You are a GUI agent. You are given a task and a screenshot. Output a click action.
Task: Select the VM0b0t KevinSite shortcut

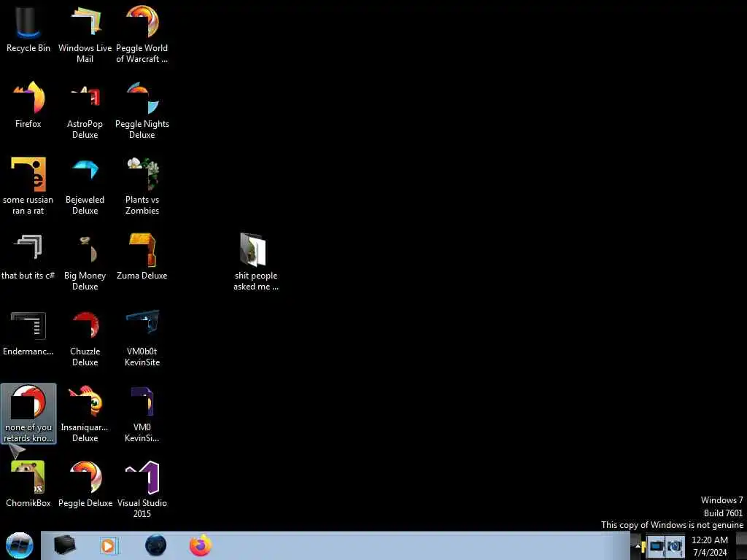point(142,337)
